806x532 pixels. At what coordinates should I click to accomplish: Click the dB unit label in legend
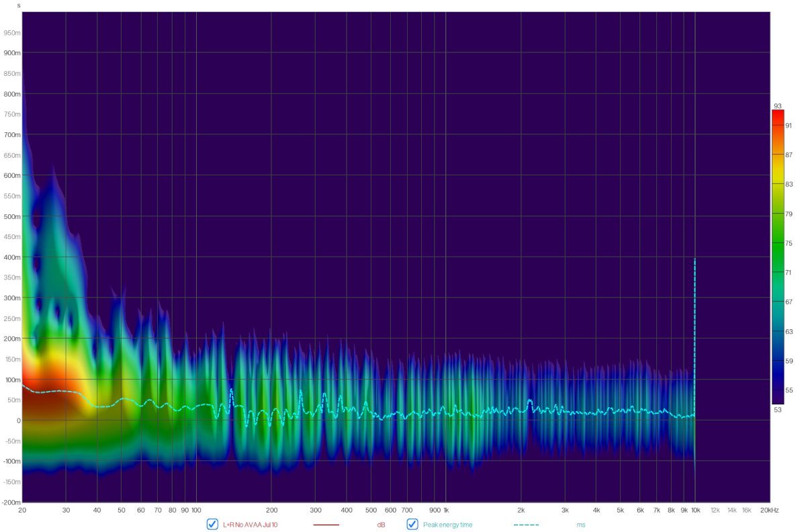click(381, 525)
